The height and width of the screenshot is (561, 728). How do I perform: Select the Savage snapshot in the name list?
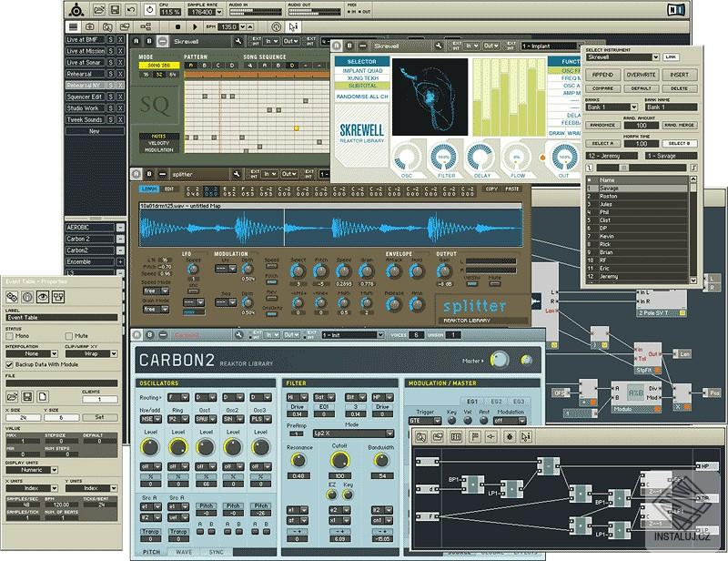(608, 188)
